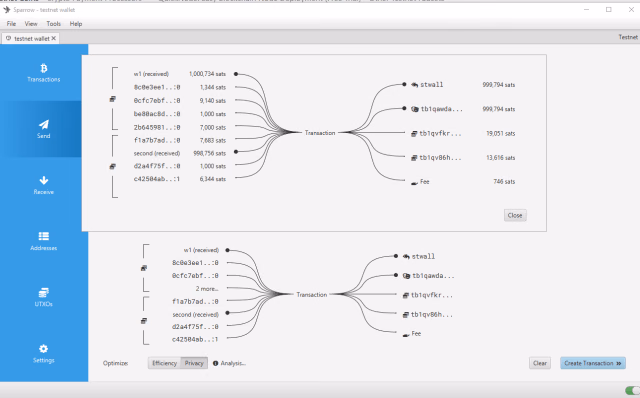Select 'w1 (received)' in lower diagram
Screen dimensions: 640x398
[201, 250]
